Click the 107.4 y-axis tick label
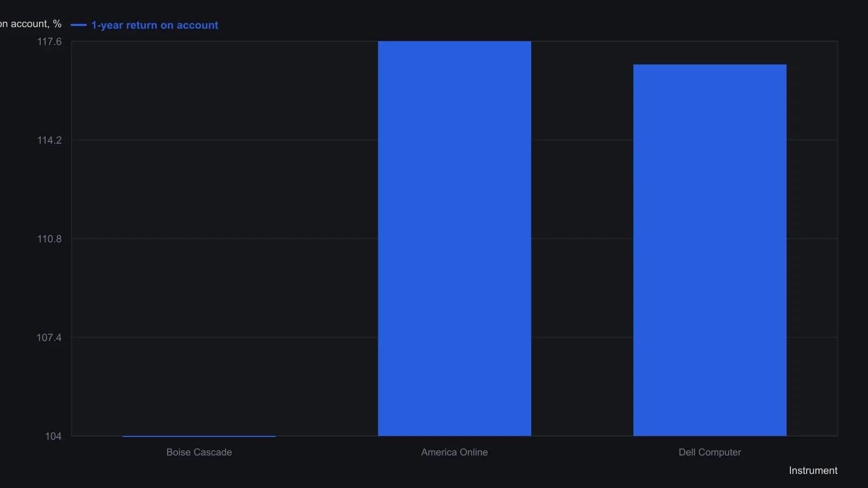Viewport: 868px width, 488px height. point(49,338)
